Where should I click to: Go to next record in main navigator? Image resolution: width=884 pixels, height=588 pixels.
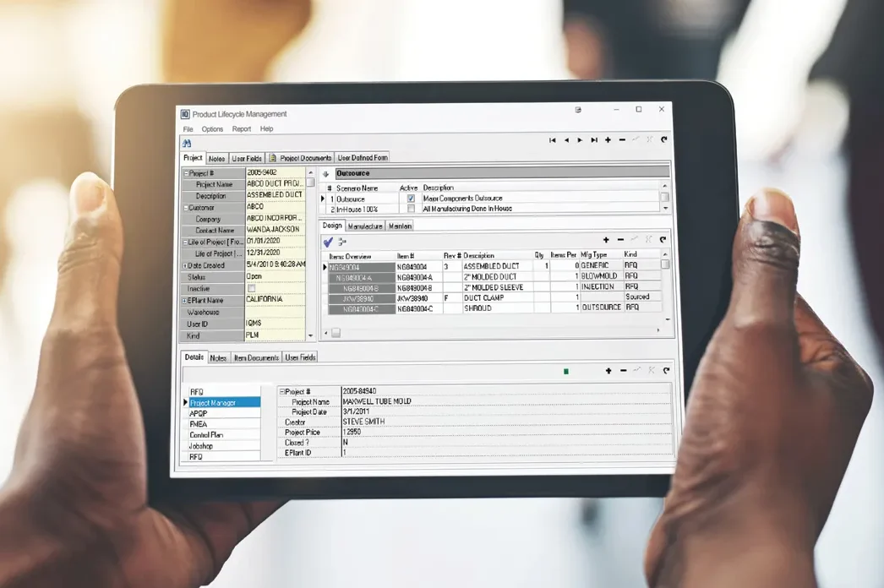(x=580, y=139)
